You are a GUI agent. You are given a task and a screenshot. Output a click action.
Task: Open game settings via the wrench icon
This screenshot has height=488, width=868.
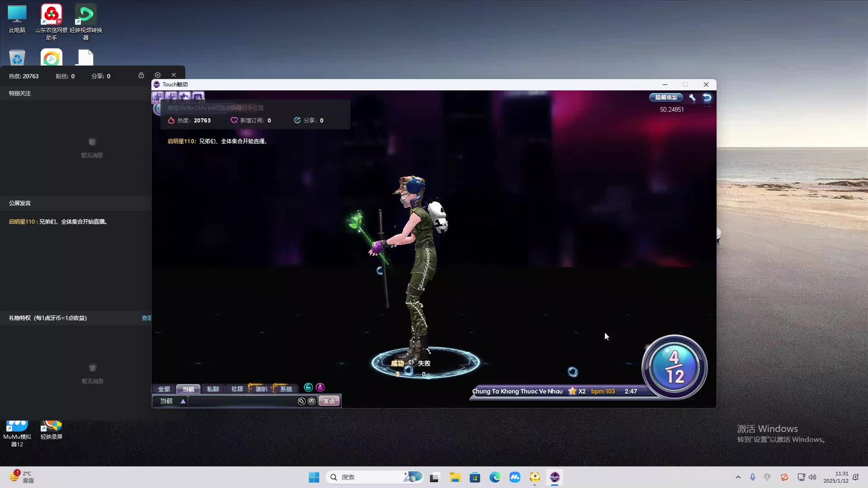pyautogui.click(x=692, y=97)
